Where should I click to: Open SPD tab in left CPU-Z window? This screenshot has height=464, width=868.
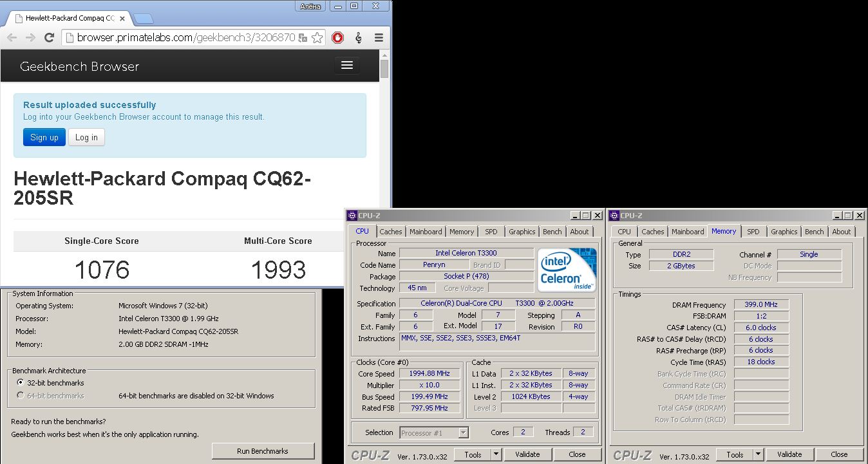(x=491, y=232)
